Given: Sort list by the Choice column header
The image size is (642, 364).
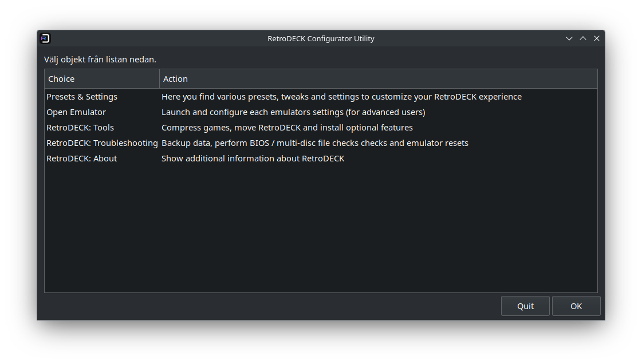Looking at the screenshot, I should pos(101,79).
